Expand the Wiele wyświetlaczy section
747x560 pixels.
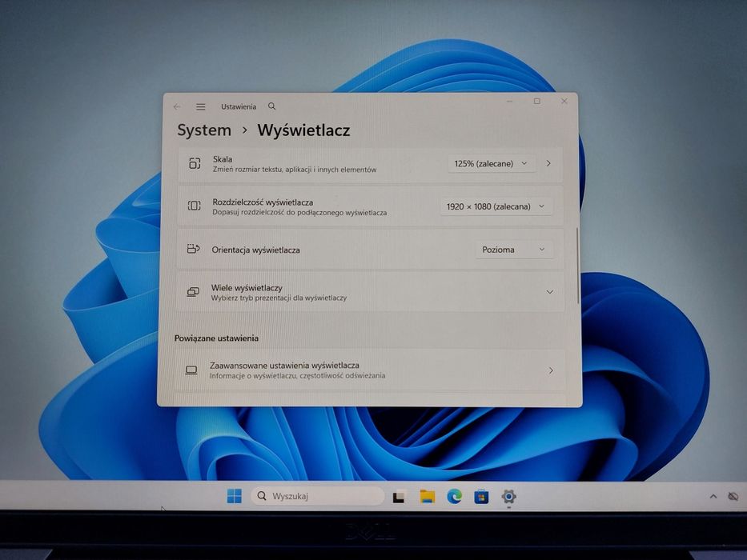tap(549, 292)
